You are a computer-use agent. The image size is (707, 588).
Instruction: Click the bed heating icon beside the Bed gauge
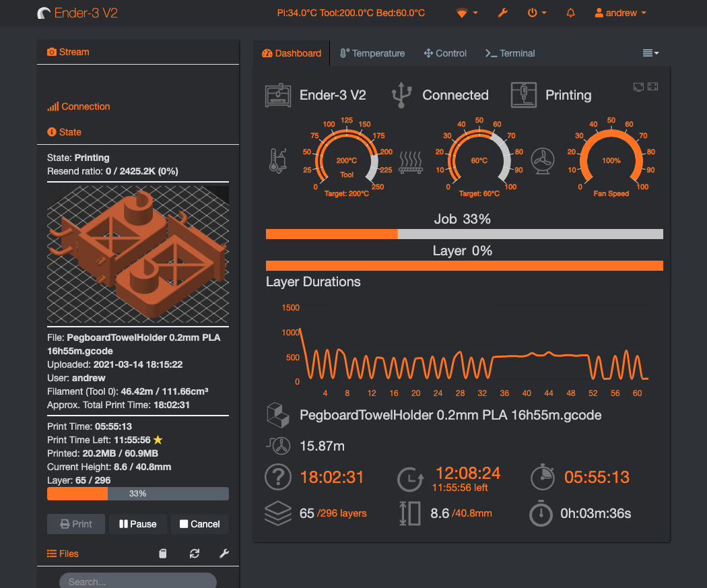(411, 160)
